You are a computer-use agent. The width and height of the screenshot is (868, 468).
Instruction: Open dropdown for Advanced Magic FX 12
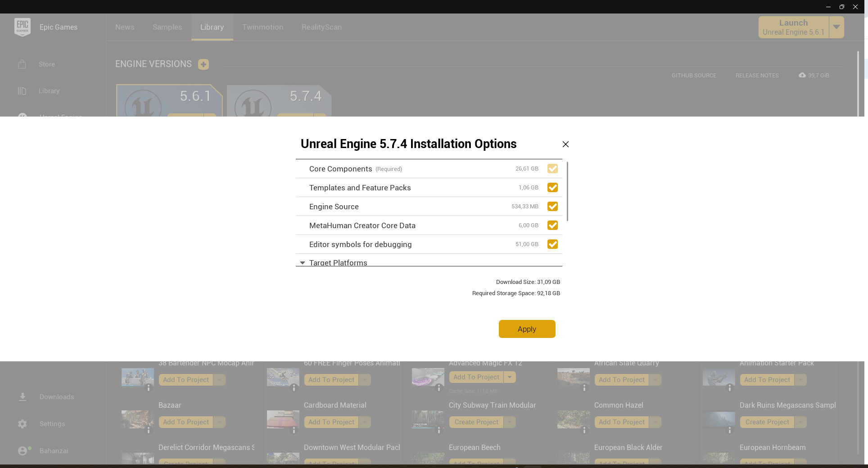tap(510, 377)
